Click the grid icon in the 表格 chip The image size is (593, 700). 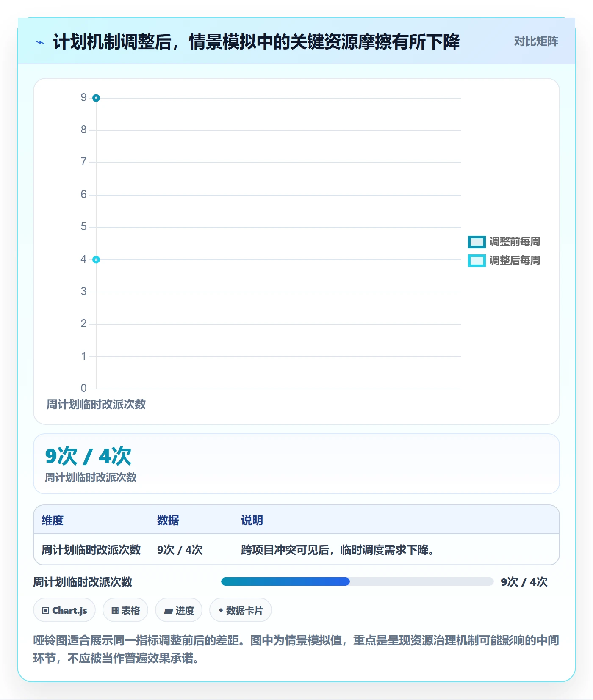115,610
